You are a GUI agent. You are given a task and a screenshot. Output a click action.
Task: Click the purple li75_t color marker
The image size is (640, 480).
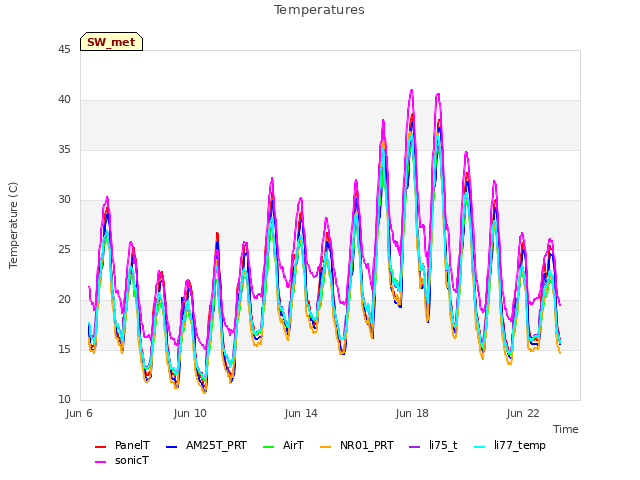414,447
